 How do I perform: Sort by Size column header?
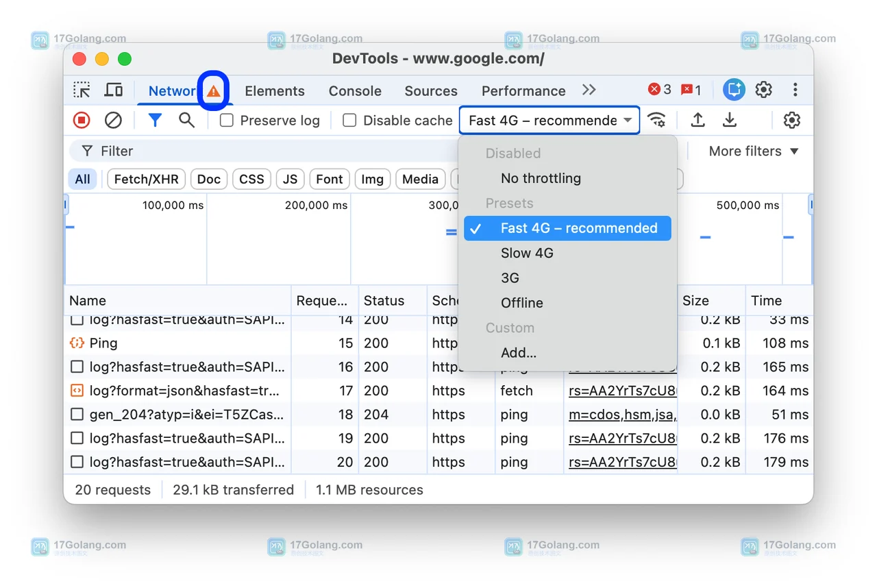(711, 301)
